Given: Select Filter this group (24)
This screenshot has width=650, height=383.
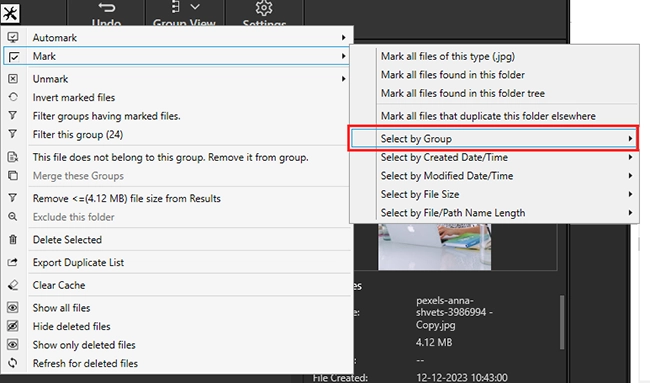Looking at the screenshot, I should click(177, 134).
